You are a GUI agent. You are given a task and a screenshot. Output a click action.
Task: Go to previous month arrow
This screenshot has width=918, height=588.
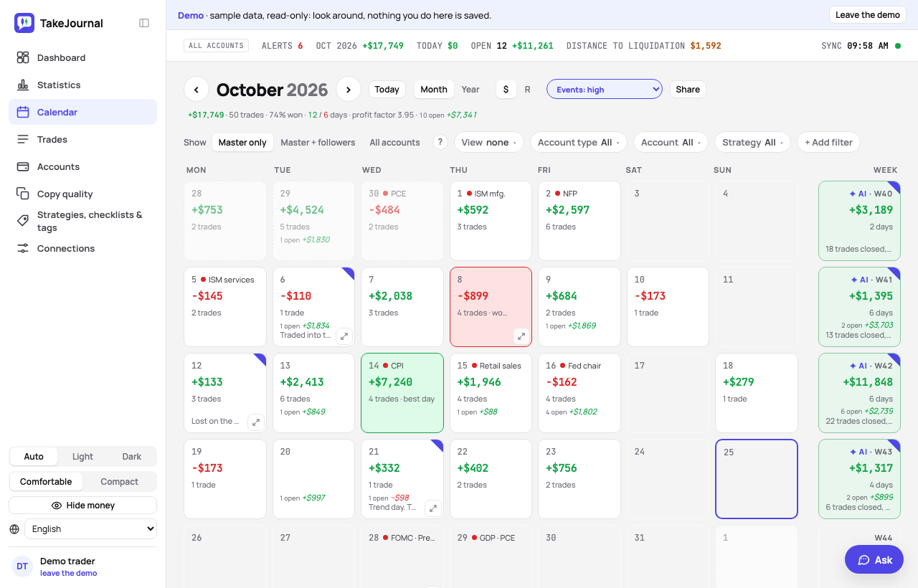[197, 89]
